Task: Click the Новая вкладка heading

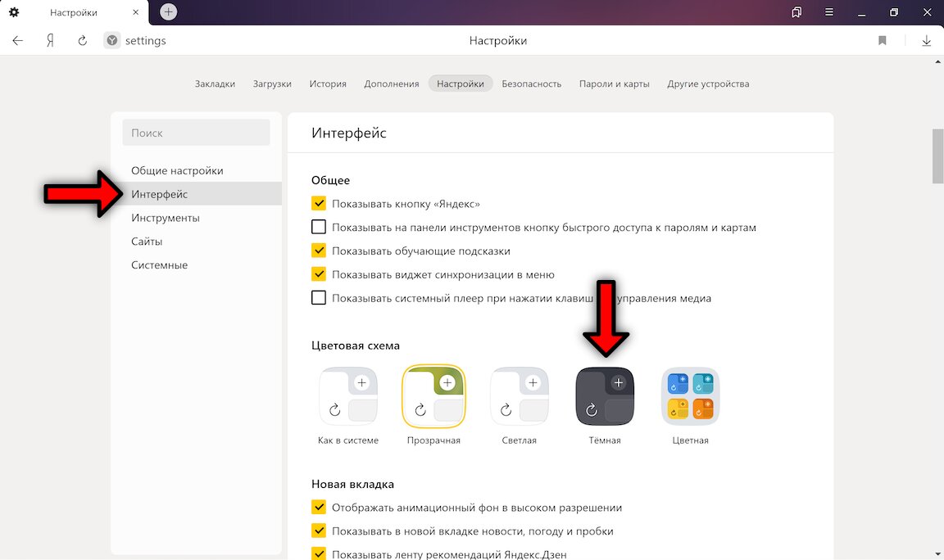Action: [x=353, y=484]
